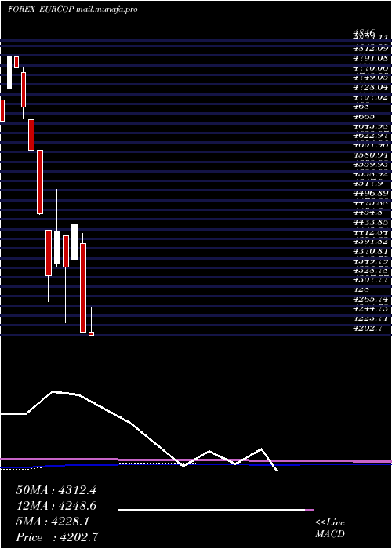The height and width of the screenshot is (549, 392).
Task: Click the 4370.81 price axis label
Action: [x=371, y=251]
